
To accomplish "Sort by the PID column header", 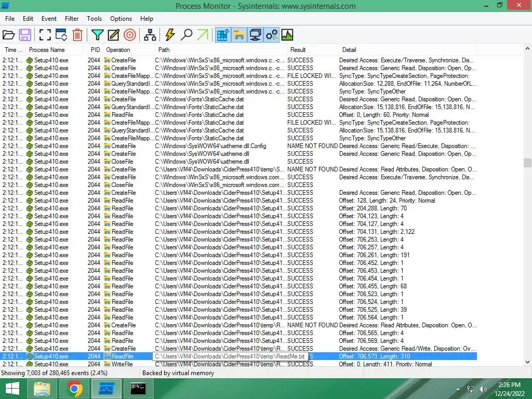I will (93, 50).
